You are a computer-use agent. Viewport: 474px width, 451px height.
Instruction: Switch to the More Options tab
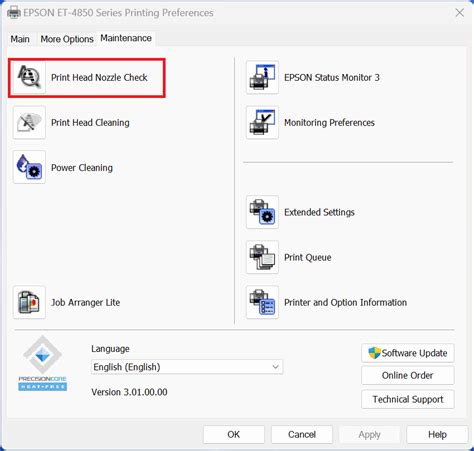tap(67, 39)
